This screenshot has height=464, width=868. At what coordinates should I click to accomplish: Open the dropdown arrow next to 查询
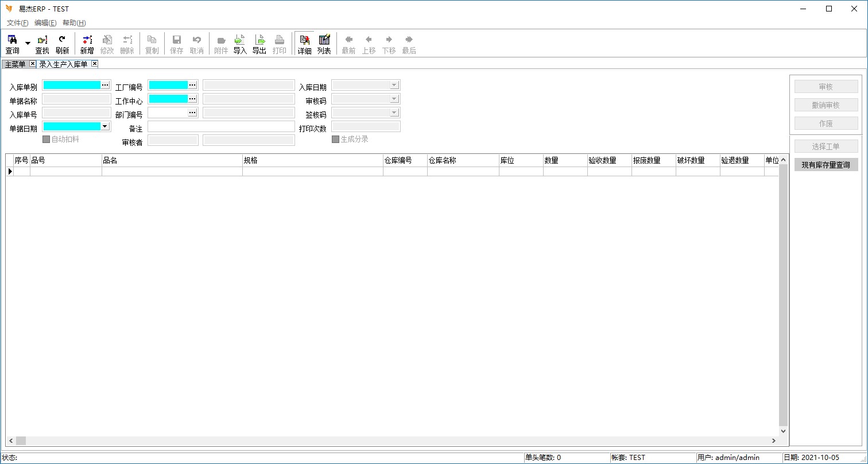[x=28, y=44]
